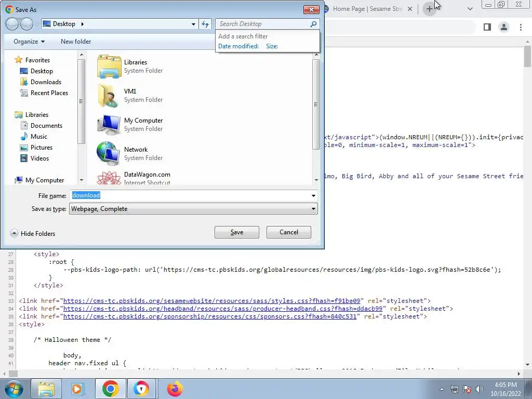Screen dimensions: 532x399
Task: Click the volume speaker tray icon
Action: 480,389
